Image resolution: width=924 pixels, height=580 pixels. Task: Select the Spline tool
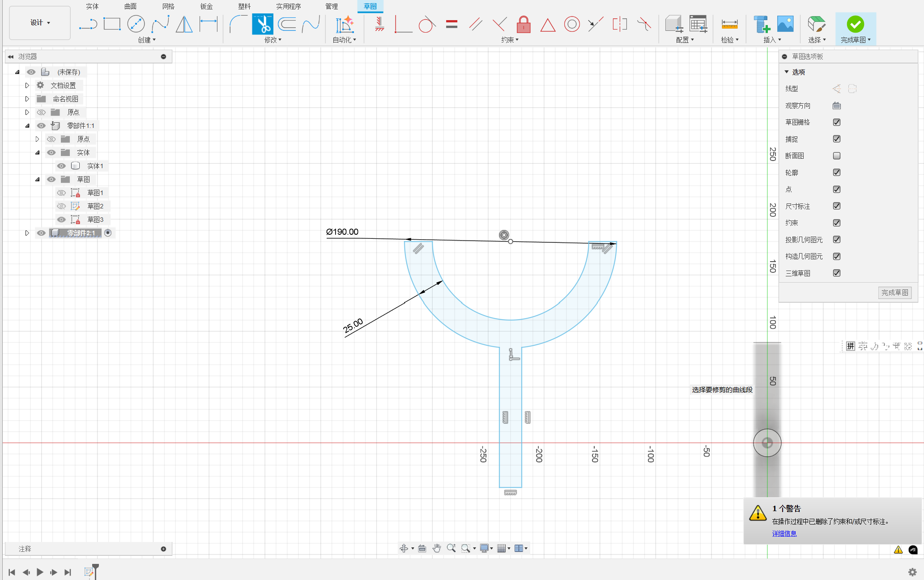(x=160, y=24)
